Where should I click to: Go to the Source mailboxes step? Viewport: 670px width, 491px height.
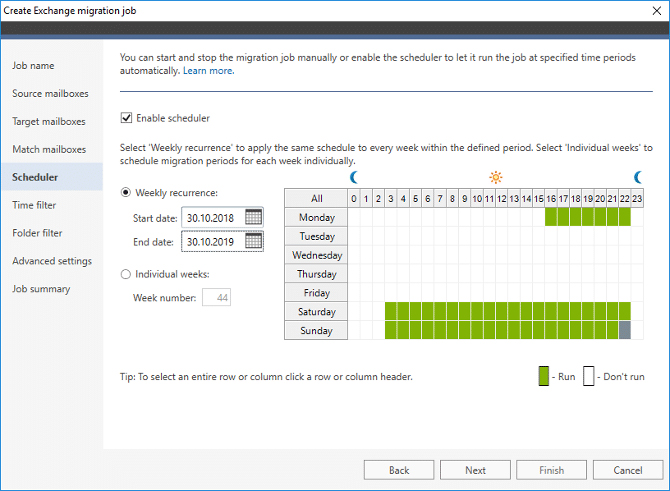click(50, 94)
